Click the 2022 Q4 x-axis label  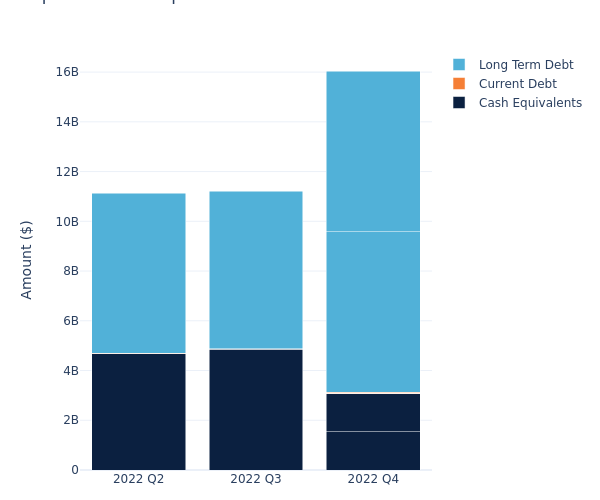pos(373,479)
